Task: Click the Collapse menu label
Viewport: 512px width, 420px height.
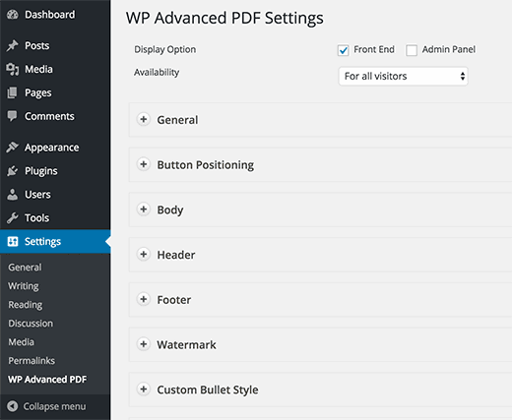Action: coord(54,406)
